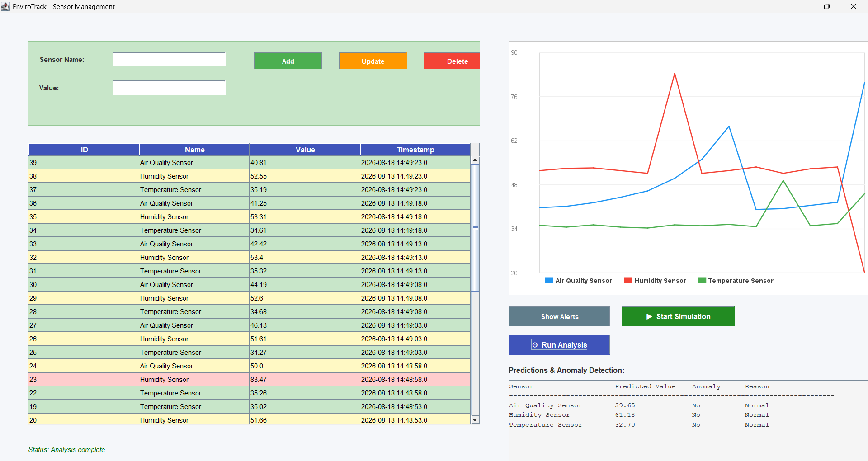Click the table scrollbar up arrow
This screenshot has width=868, height=461.
point(475,160)
